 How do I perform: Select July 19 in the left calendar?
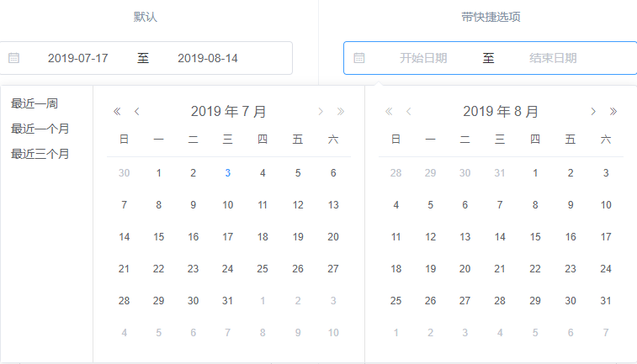298,236
